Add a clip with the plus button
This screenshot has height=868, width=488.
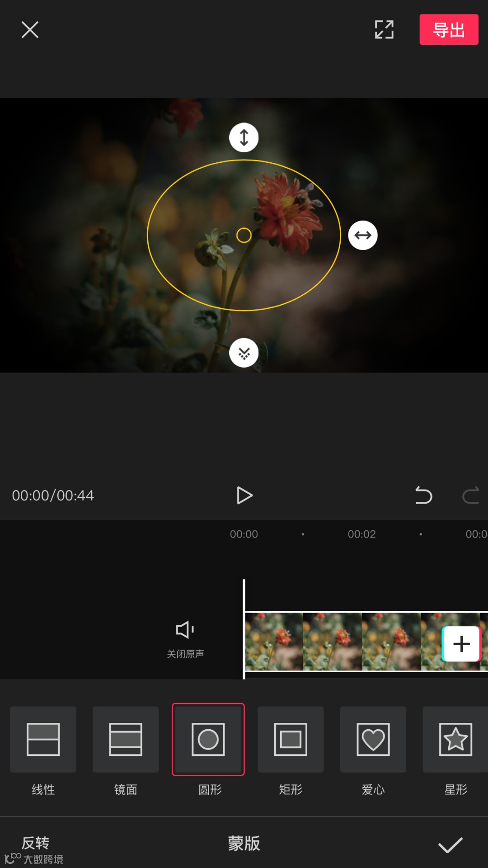click(461, 644)
